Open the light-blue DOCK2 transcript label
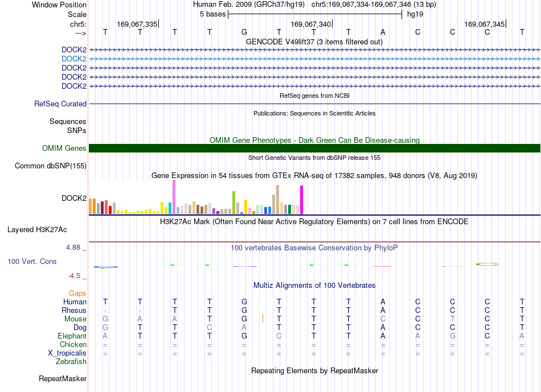The width and height of the screenshot is (541, 392). pos(74,59)
